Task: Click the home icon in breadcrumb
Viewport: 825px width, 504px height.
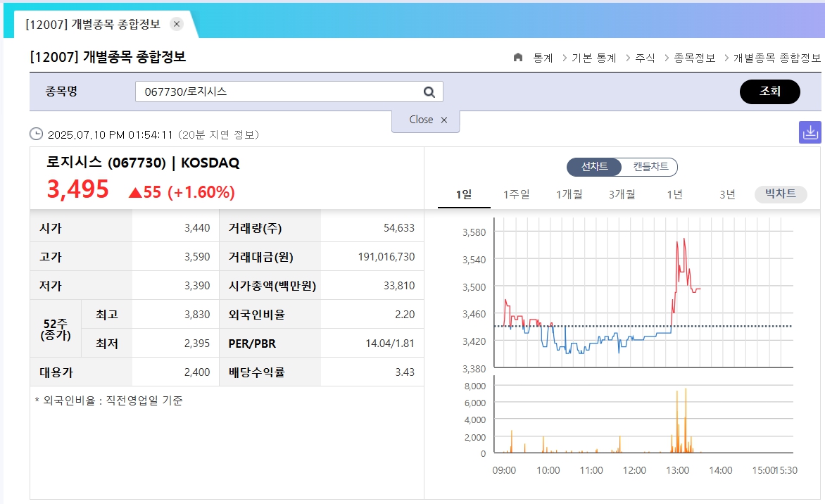Action: tap(517, 57)
